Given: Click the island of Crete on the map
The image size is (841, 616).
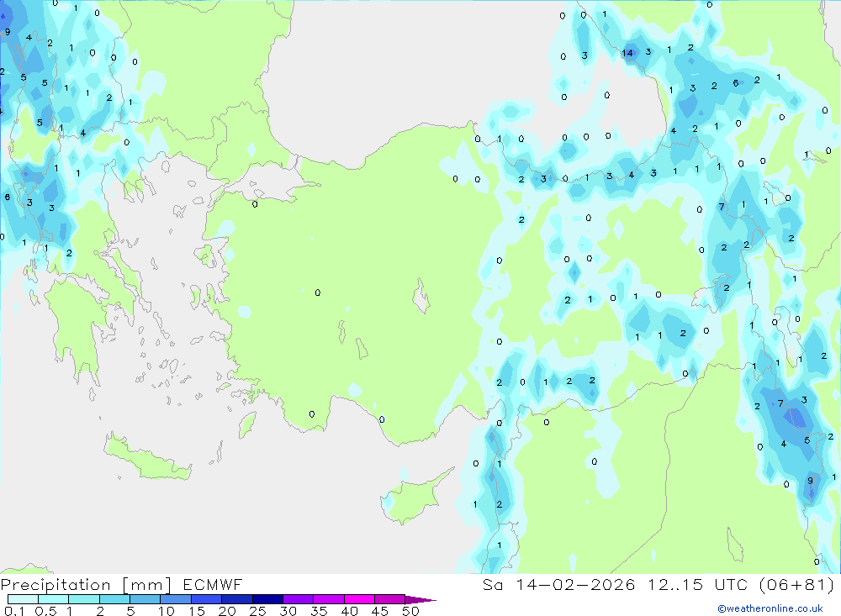Looking at the screenshot, I should pos(147,460).
